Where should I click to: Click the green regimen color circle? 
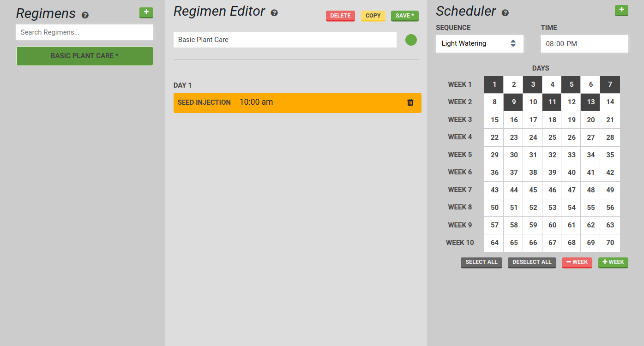(411, 40)
